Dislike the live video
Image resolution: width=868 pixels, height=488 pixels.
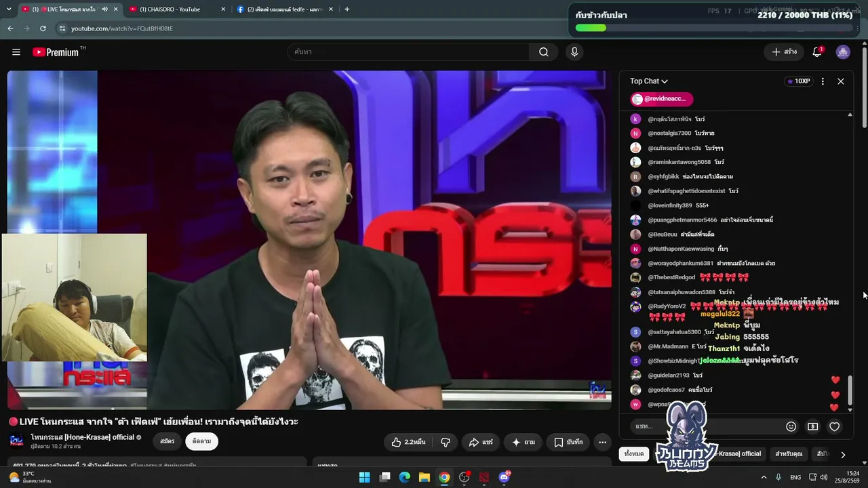pos(446,442)
